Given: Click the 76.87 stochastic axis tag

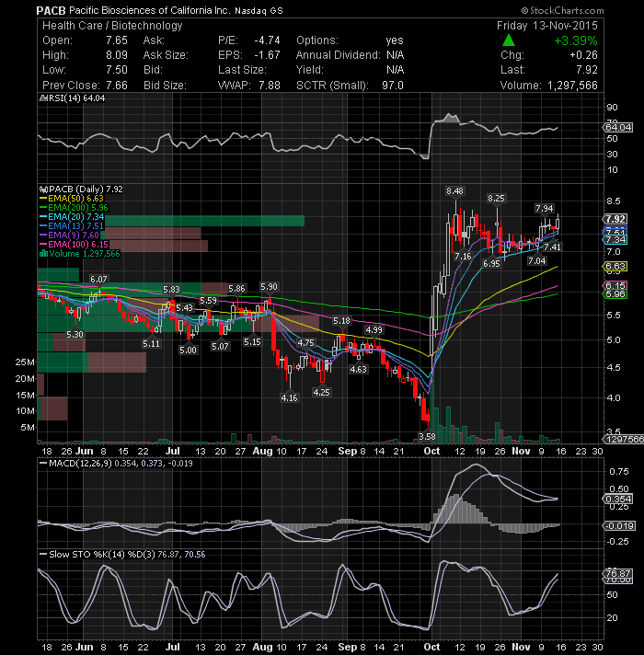Looking at the screenshot, I should [x=618, y=573].
